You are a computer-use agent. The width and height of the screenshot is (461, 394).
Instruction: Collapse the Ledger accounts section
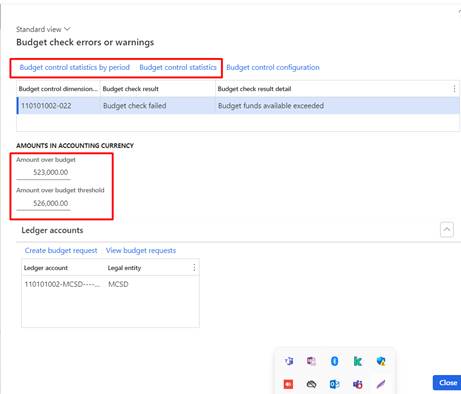447,230
